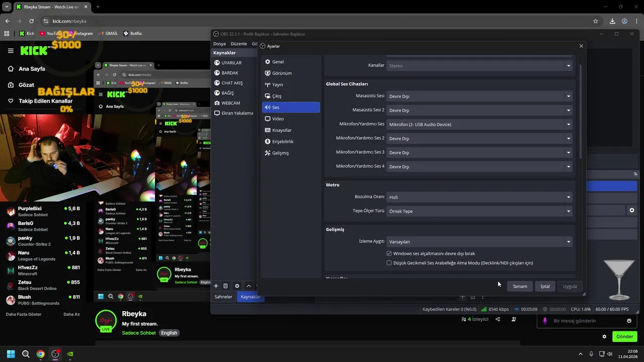
Task: Cancel settings with İptal button
Action: pyautogui.click(x=545, y=286)
